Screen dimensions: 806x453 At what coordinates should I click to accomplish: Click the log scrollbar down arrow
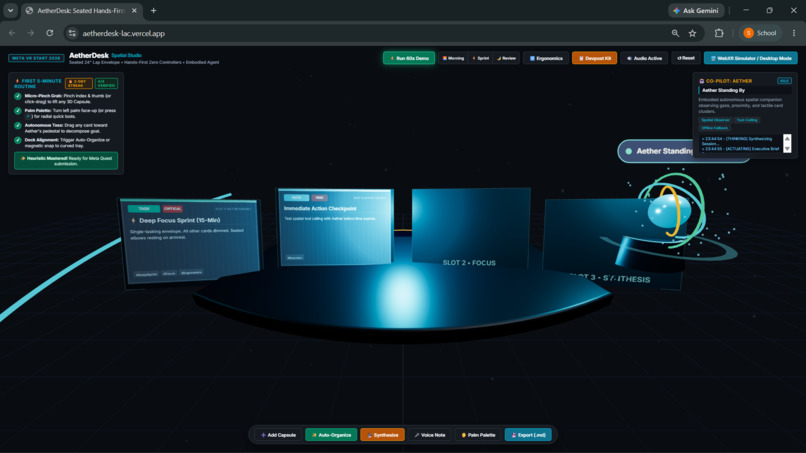coord(787,149)
